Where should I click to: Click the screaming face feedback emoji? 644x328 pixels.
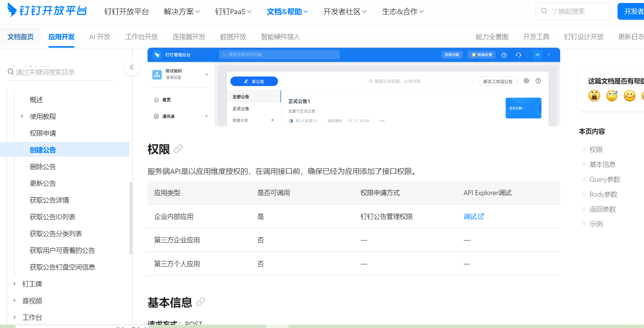594,96
